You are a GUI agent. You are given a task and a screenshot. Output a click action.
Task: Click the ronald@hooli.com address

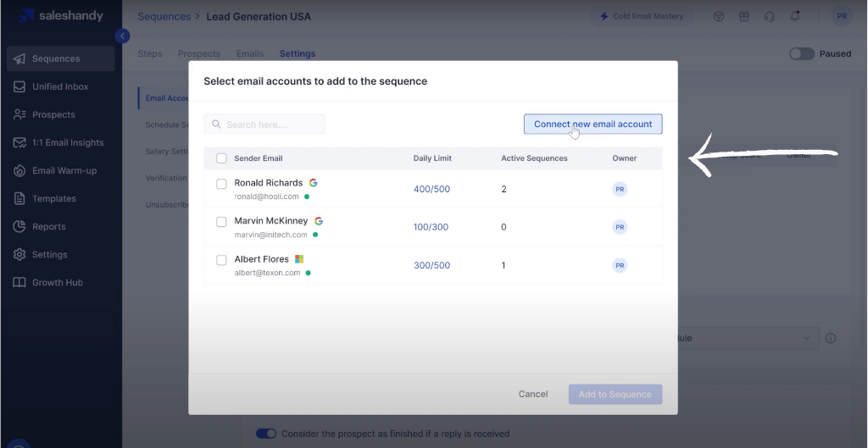pyautogui.click(x=266, y=196)
